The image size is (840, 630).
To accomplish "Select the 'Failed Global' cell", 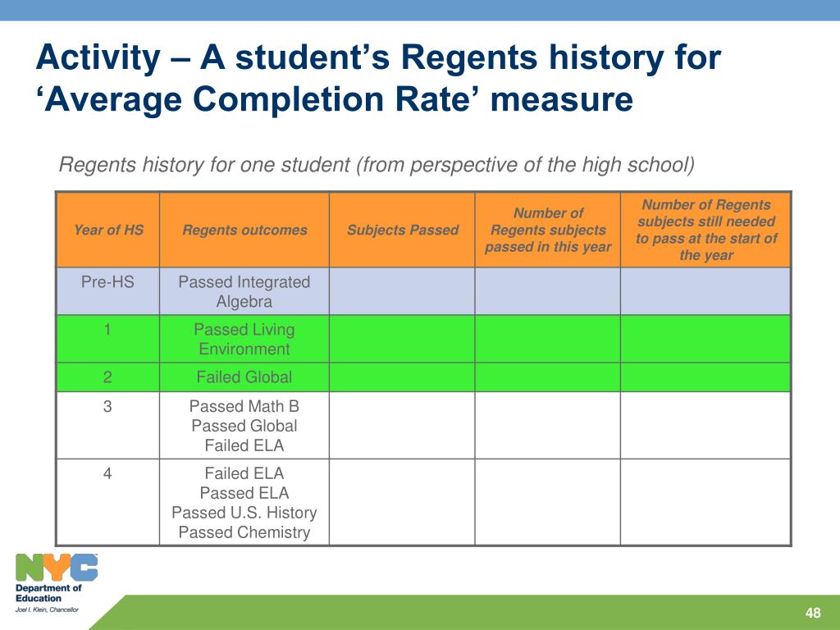I will pos(244,377).
